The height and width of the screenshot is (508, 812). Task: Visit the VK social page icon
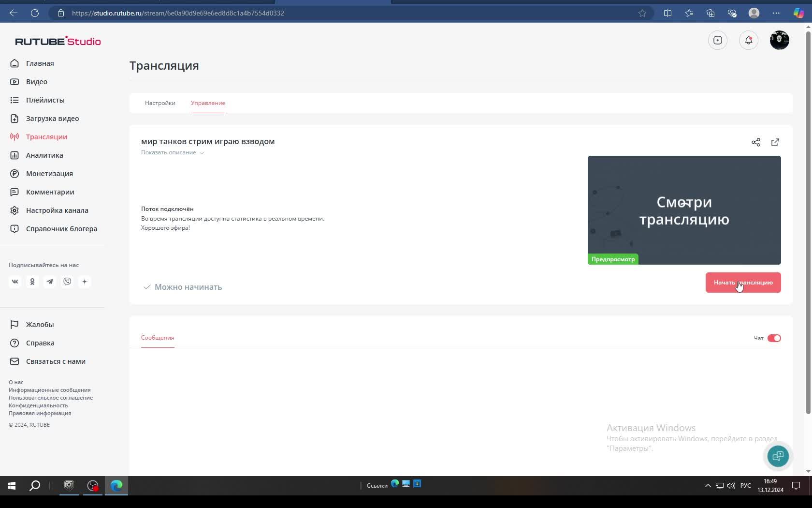tap(15, 282)
